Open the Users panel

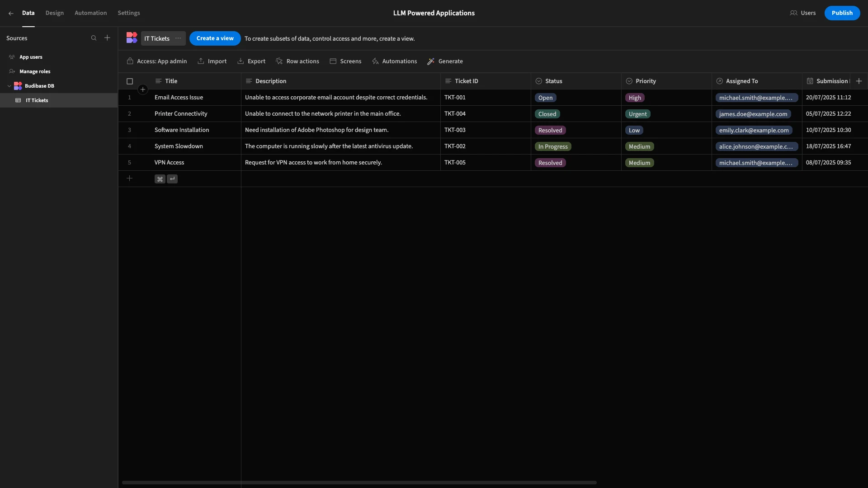tap(803, 13)
